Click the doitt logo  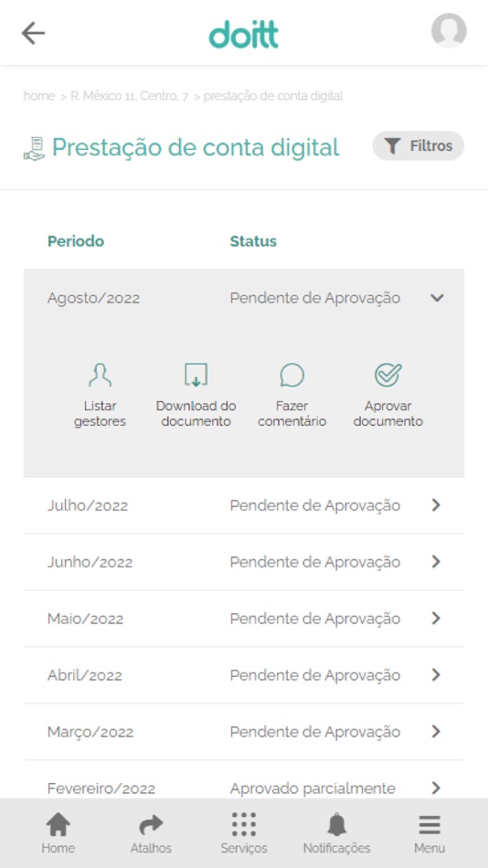tap(244, 34)
